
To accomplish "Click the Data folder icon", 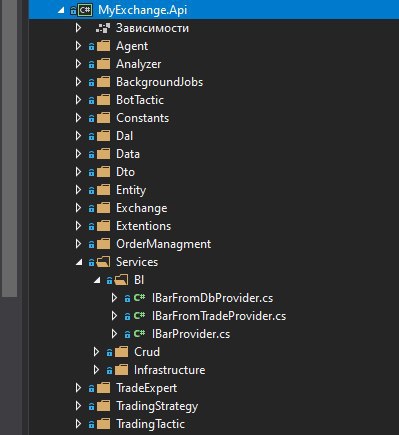I will (x=103, y=154).
